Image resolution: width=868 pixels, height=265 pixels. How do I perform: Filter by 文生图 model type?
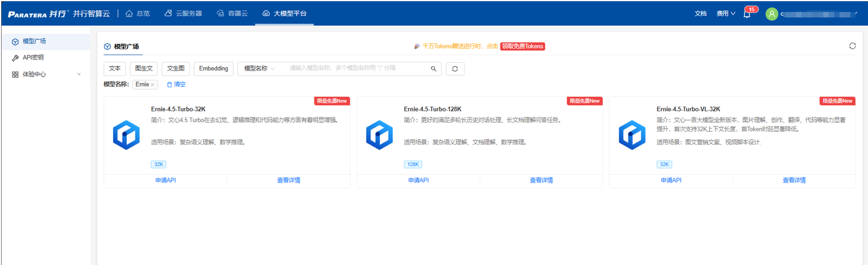click(176, 69)
